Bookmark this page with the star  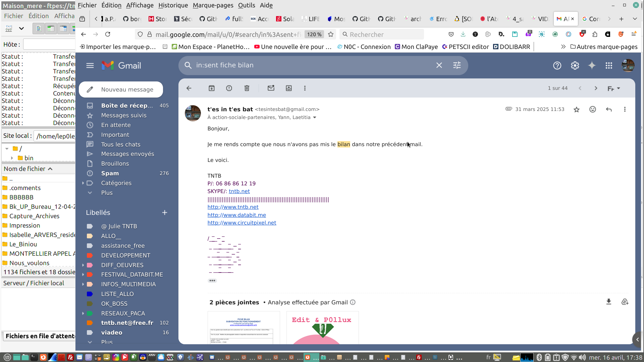coord(331,35)
